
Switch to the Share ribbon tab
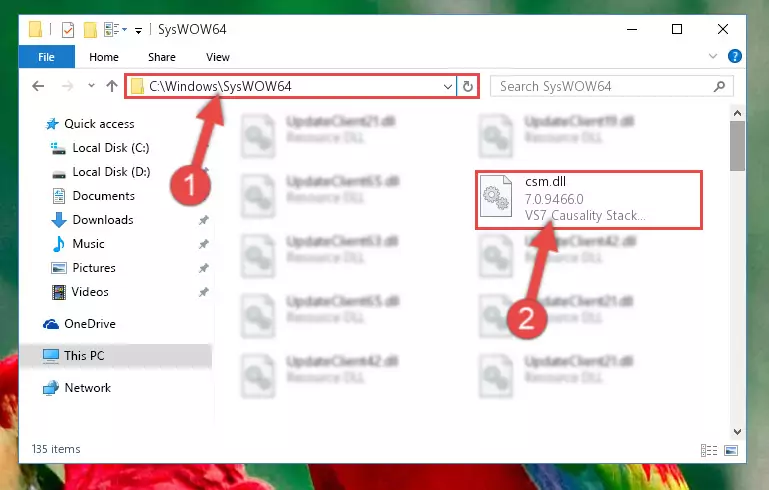click(162, 57)
